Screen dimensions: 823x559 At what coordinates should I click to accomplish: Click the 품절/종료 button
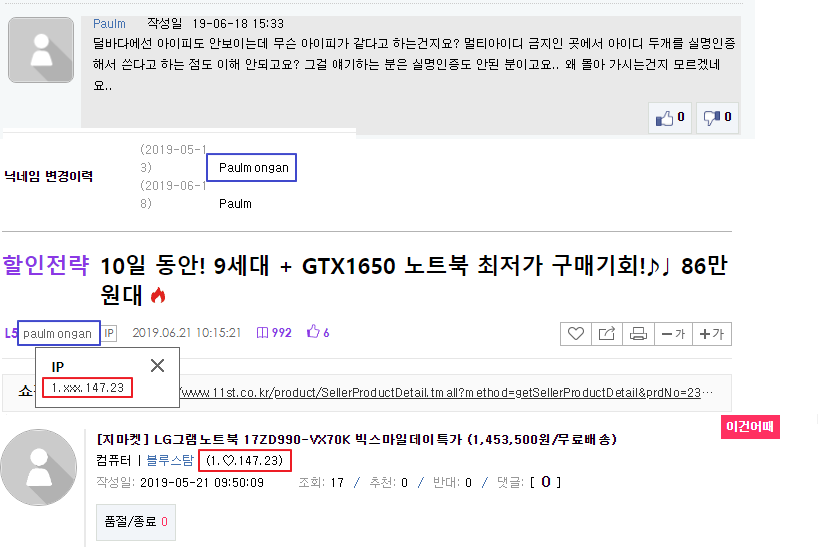tap(136, 522)
